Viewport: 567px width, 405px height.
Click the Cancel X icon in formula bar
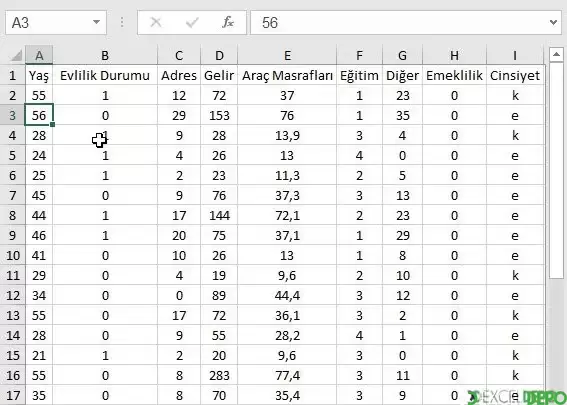156,22
